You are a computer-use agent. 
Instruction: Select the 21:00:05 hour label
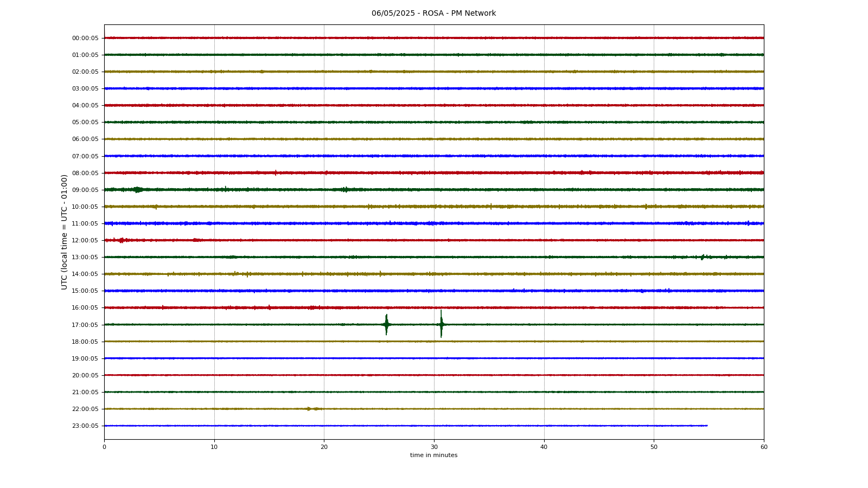point(85,392)
